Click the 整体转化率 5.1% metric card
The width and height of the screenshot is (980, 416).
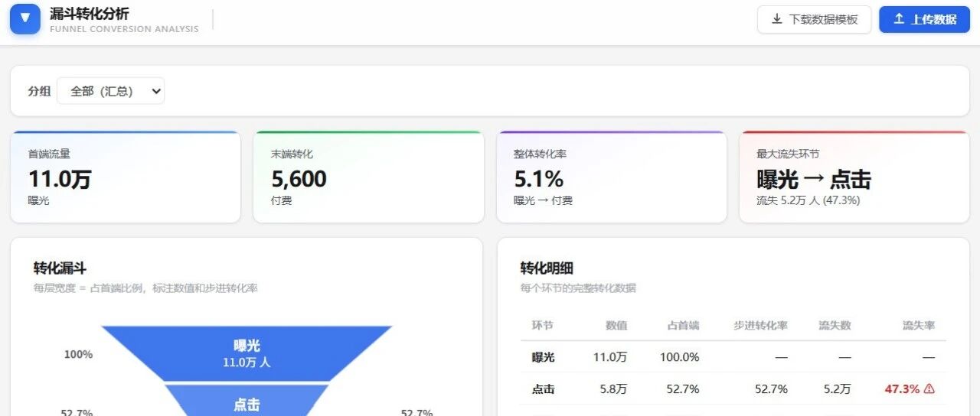tap(611, 177)
